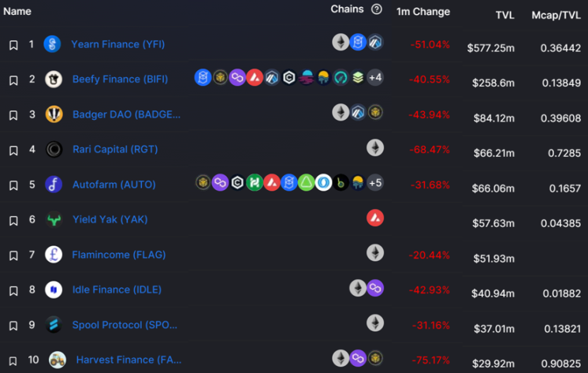The image size is (588, 373).
Task: Open the Idle Finance (IDLE) link
Action: point(117,289)
